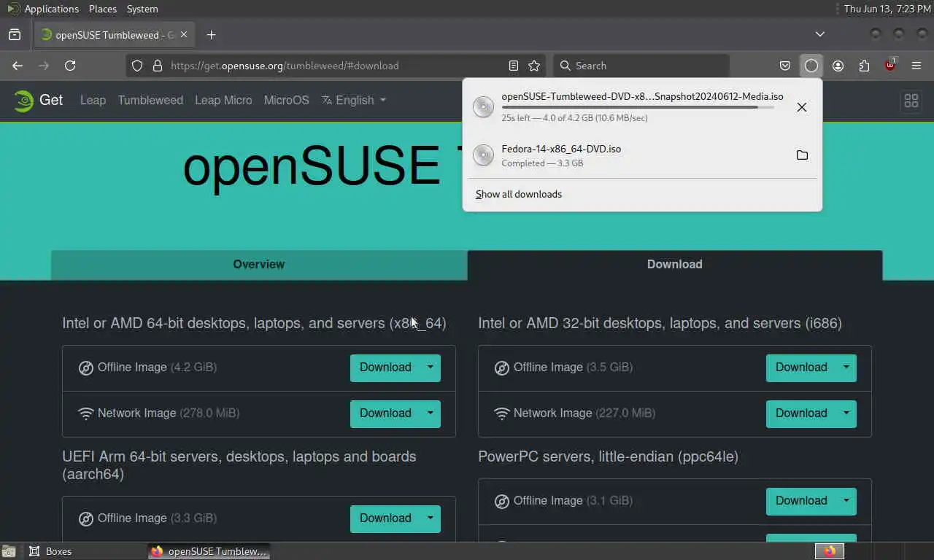
Task: List all tabs chevron
Action: (820, 34)
